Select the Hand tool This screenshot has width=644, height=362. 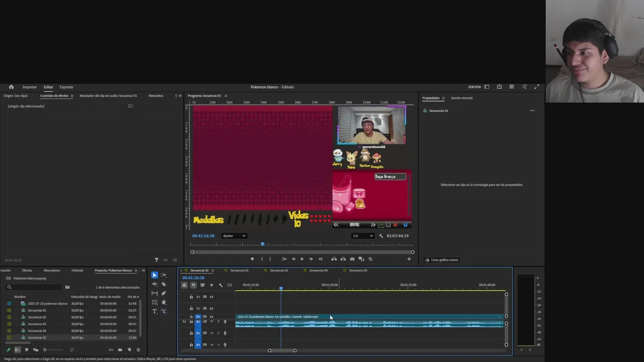(164, 302)
